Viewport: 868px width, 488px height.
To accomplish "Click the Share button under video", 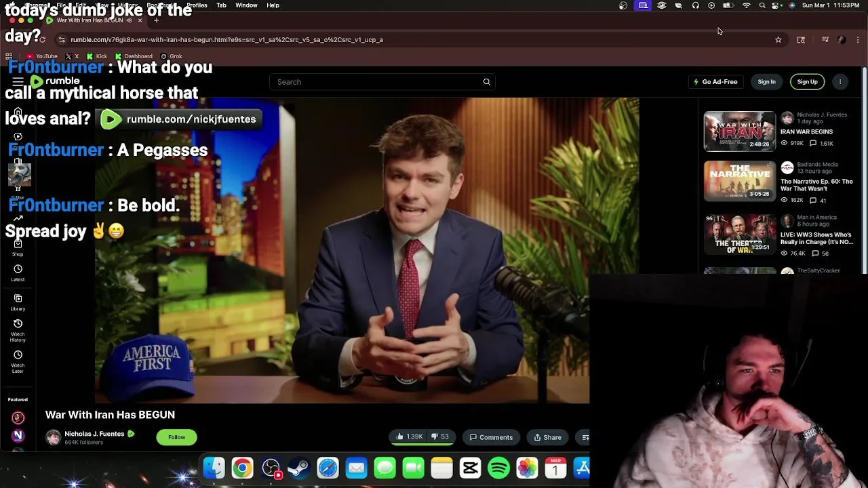I will click(547, 437).
